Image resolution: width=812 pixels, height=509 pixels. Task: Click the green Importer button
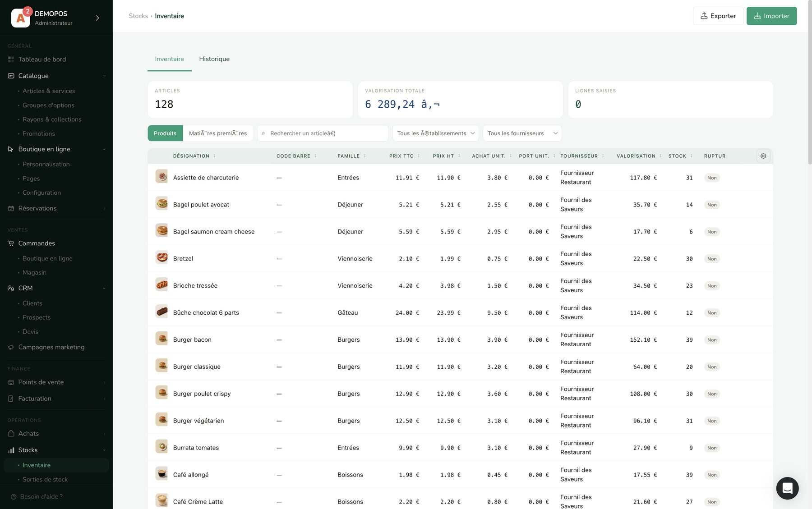pos(771,16)
